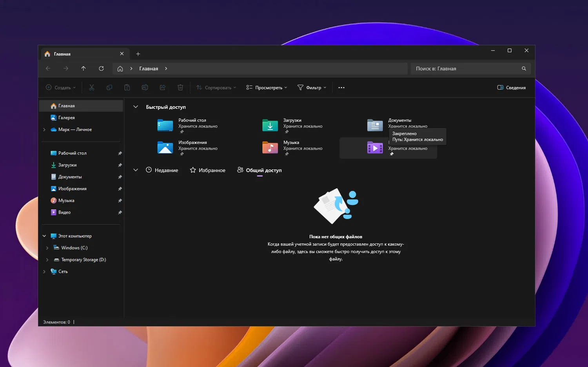The width and height of the screenshot is (588, 367).
Task: Click the Rename icon in the toolbar
Action: (x=145, y=88)
